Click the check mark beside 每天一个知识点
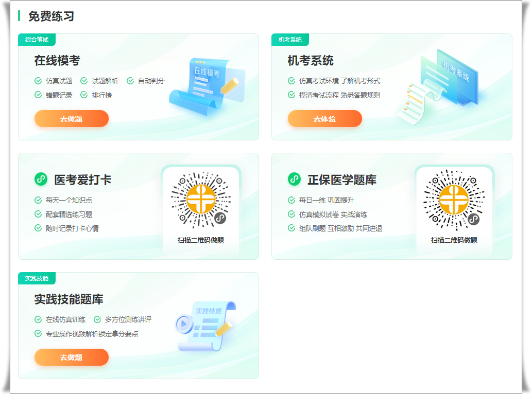532x394 pixels. (x=38, y=200)
